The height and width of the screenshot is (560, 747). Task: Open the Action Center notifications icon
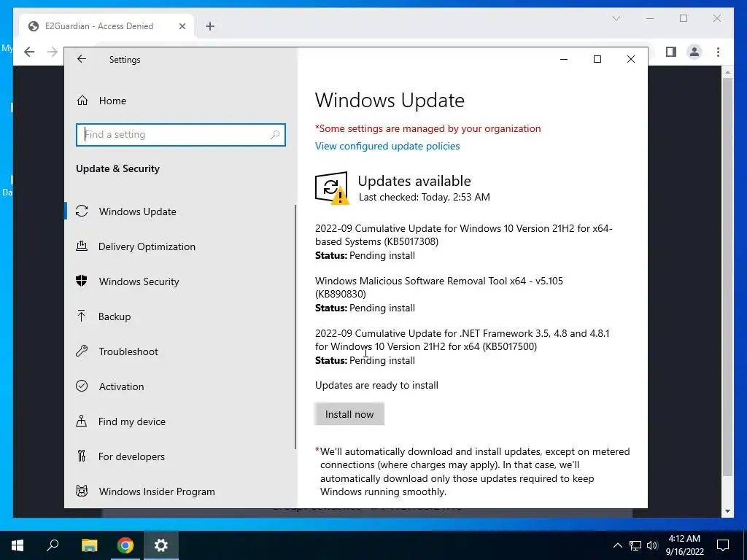pyautogui.click(x=723, y=545)
